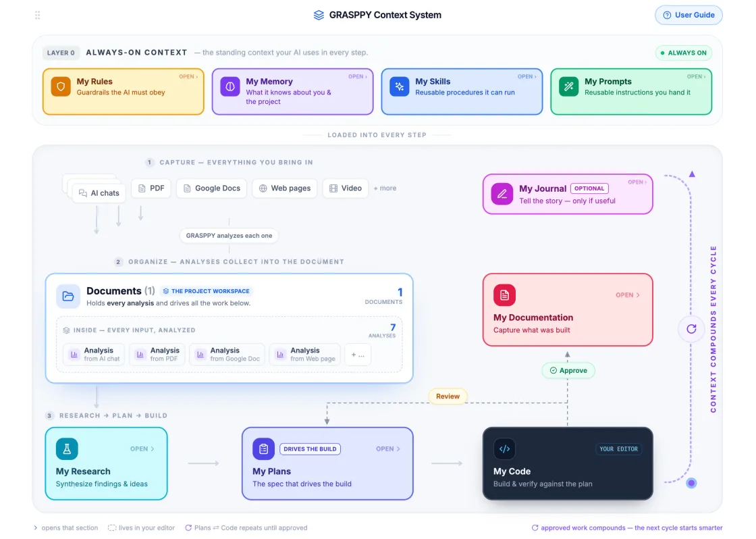Select the Google Docs source chip
Viewport: 756px width, 539px height.
(x=212, y=188)
